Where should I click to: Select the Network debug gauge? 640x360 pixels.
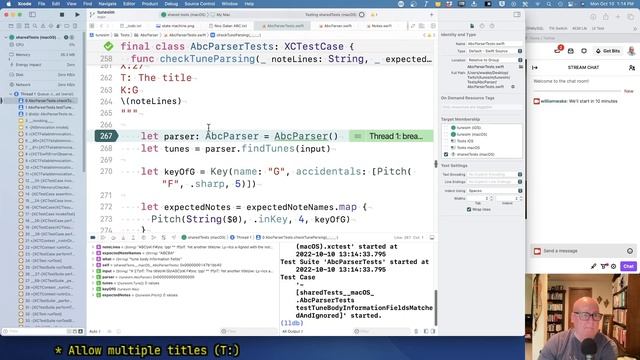click(x=42, y=84)
